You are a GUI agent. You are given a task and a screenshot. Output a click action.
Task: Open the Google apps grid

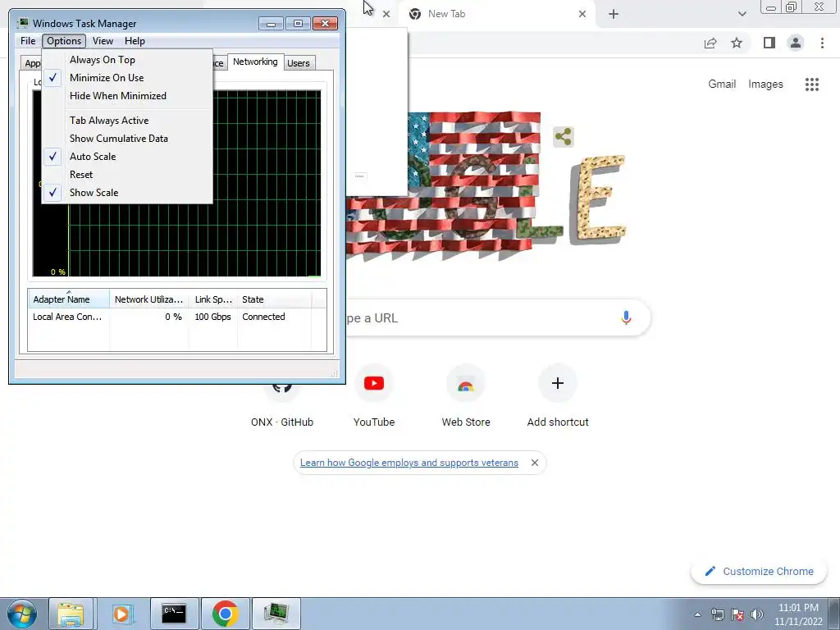[x=811, y=84]
